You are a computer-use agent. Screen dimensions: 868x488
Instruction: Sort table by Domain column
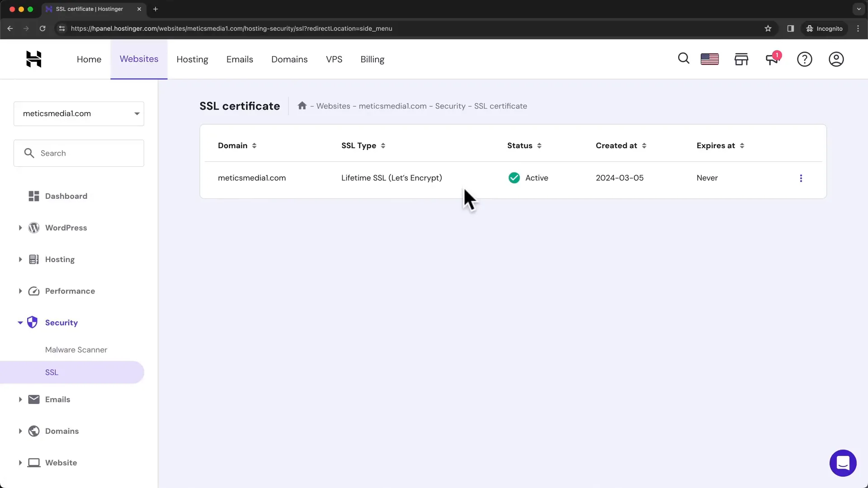coord(237,145)
